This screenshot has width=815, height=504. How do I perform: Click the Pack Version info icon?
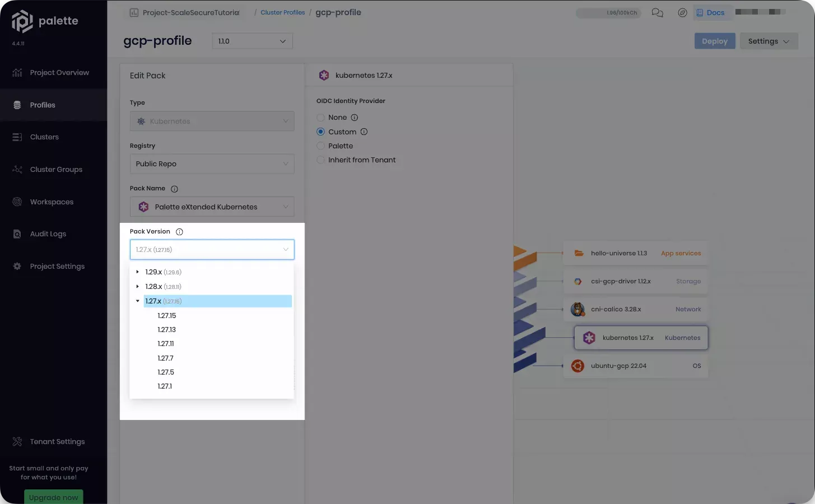click(179, 232)
